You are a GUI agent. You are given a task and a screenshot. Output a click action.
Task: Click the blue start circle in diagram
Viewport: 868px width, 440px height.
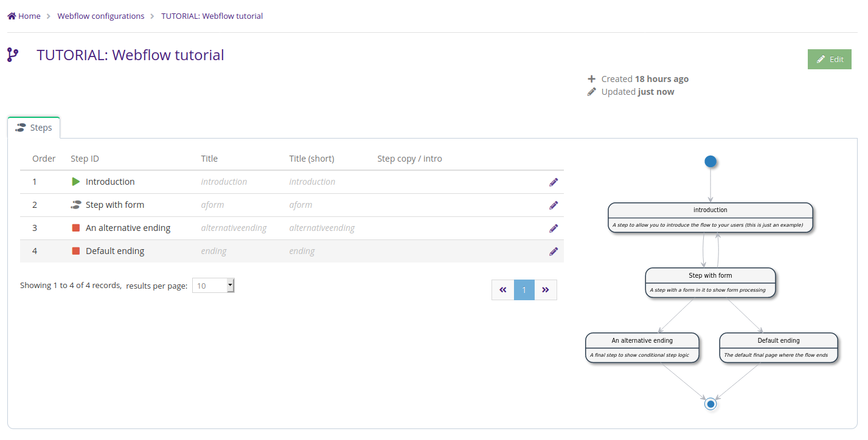click(x=710, y=161)
